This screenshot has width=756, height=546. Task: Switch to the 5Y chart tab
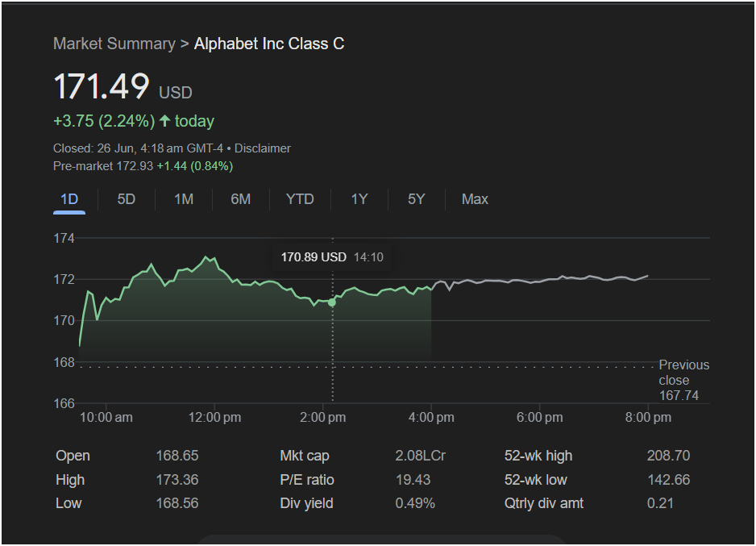[x=416, y=199]
